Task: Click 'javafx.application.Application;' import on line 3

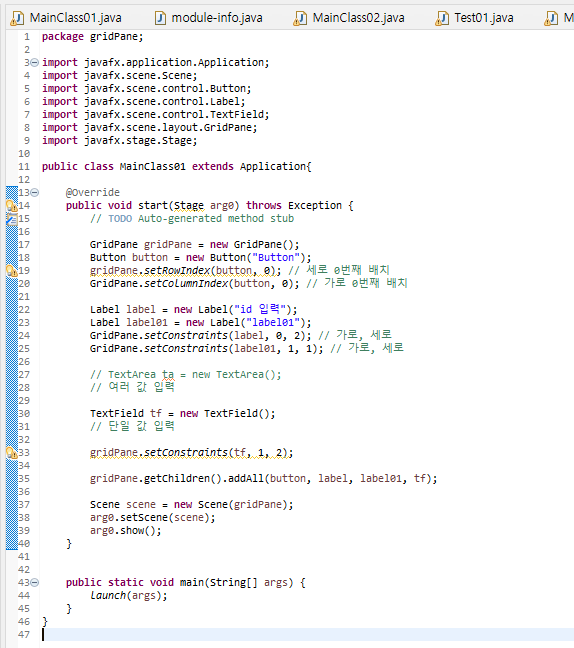Action: (x=176, y=62)
